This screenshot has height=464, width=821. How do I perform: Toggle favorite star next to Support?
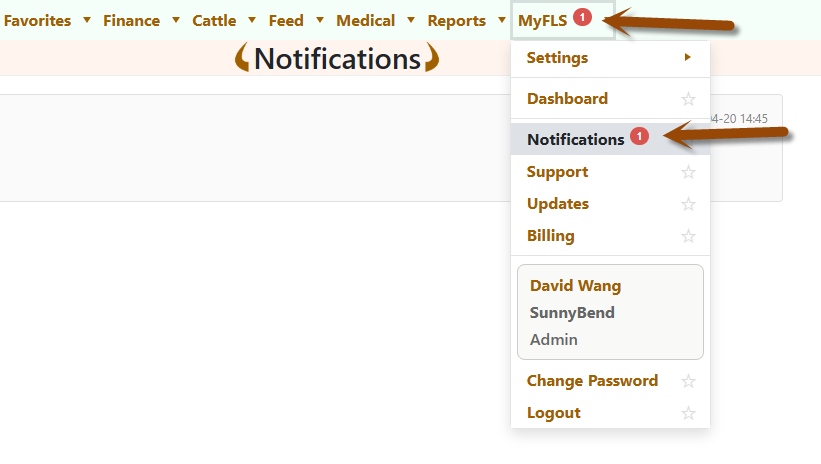point(688,172)
